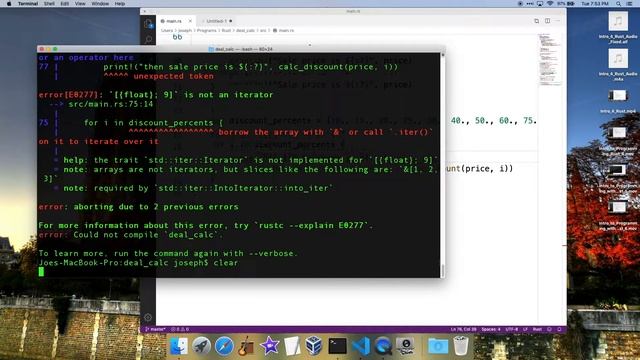Click the VS Code minimap
Image resolution: width=640 pixels, height=360 pixels.
coord(550,60)
